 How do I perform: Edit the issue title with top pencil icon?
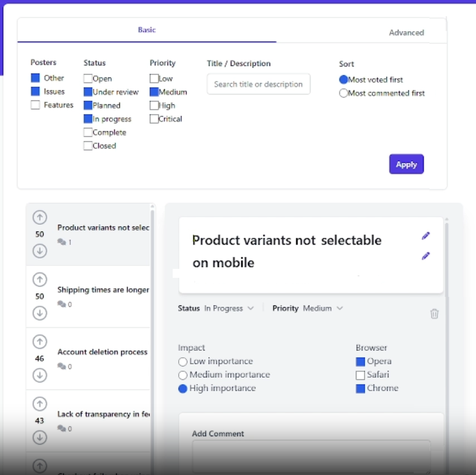pyautogui.click(x=426, y=236)
